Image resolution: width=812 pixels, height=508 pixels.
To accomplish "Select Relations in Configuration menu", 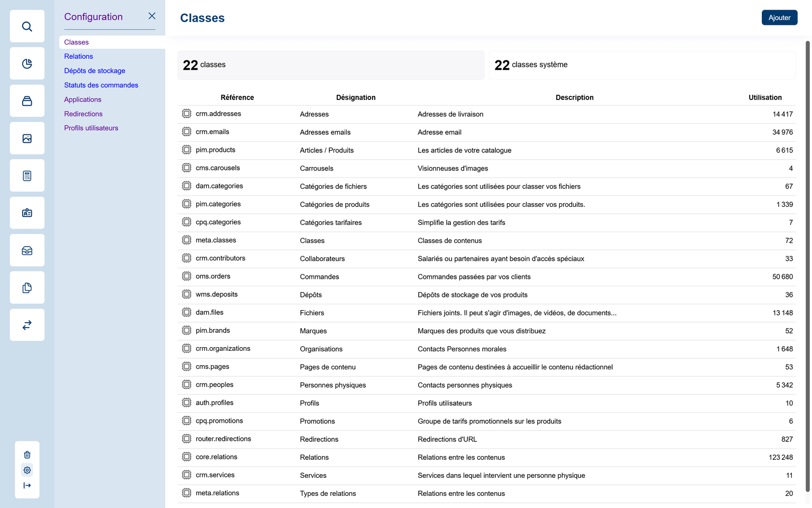I will click(78, 57).
